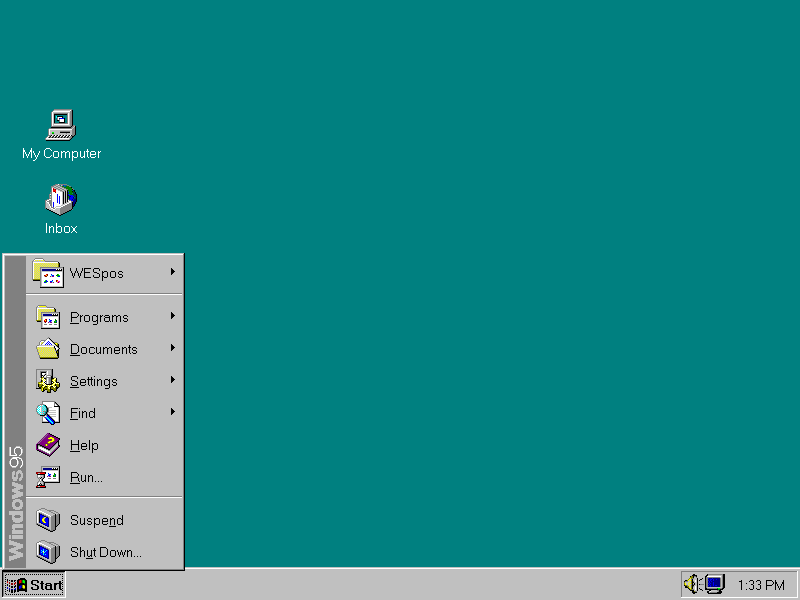
Task: Expand the Settings submenu arrow
Action: point(173,380)
